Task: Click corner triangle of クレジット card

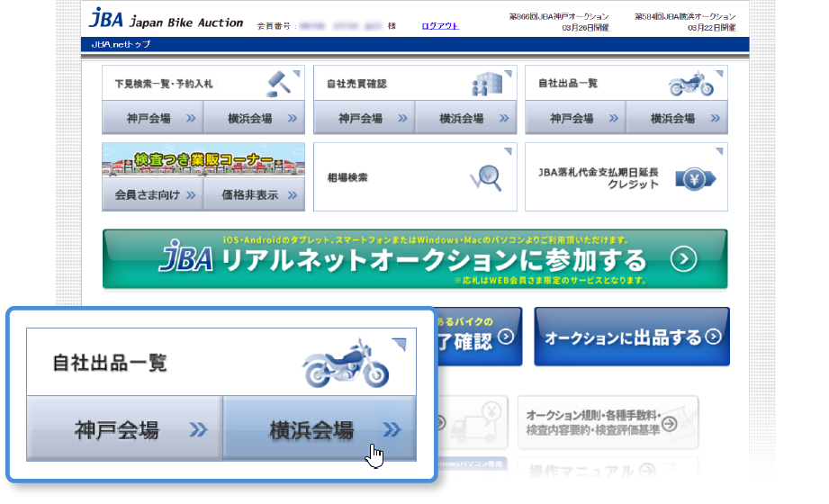Action: point(719,151)
